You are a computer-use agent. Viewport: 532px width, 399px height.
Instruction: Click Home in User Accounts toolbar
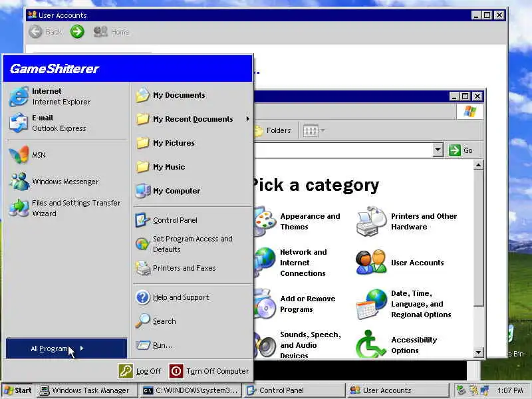[111, 32]
